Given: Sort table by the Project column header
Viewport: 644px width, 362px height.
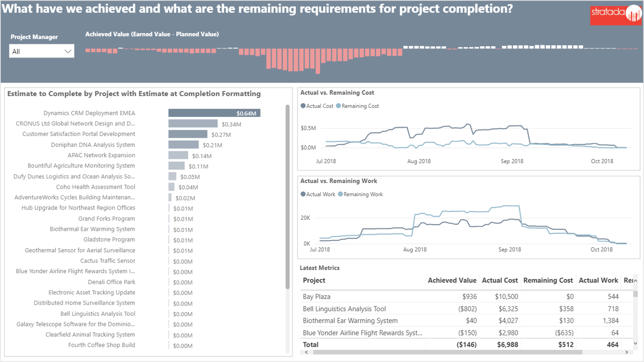Looking at the screenshot, I should pos(314,280).
